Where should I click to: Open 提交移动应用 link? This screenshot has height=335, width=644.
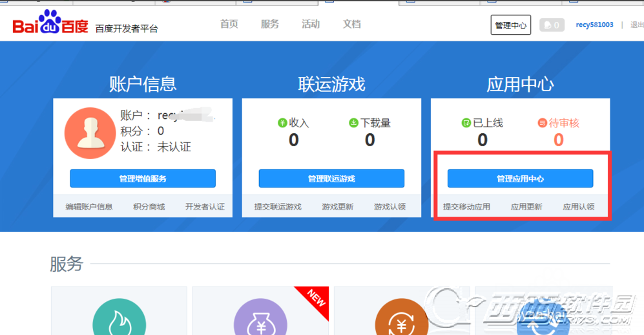coord(466,207)
